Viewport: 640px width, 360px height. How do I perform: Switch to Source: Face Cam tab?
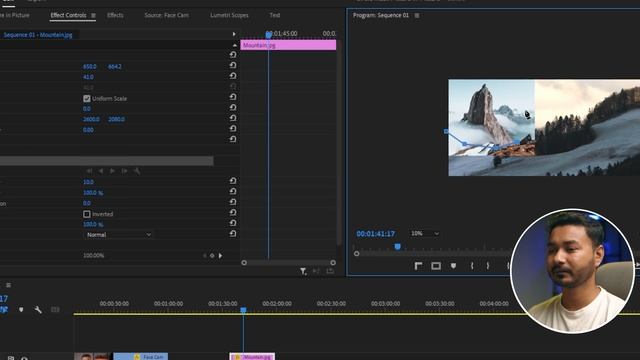click(167, 15)
